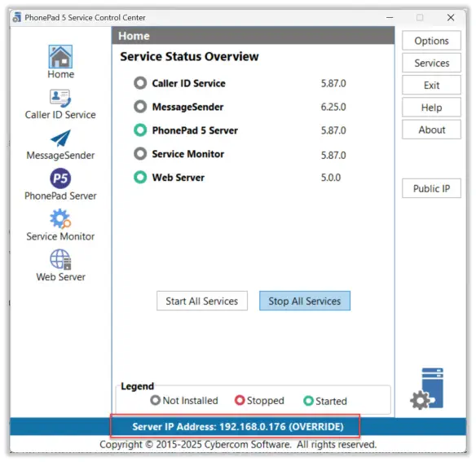This screenshot has width=476, height=462.
Task: Click the Exit button
Action: tap(431, 85)
